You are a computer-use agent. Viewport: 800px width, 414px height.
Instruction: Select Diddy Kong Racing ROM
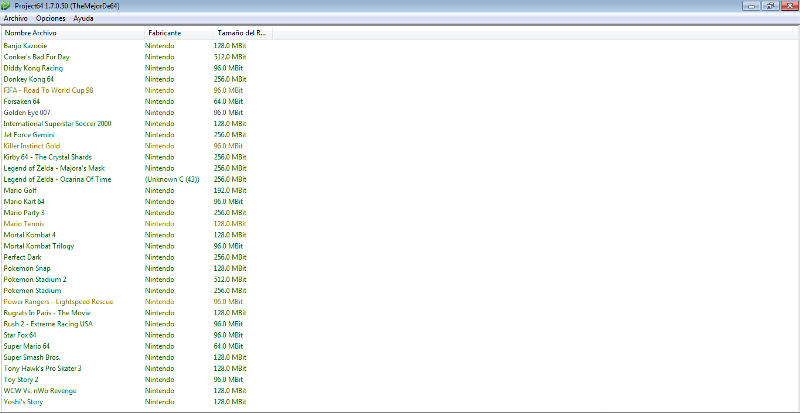[x=33, y=68]
